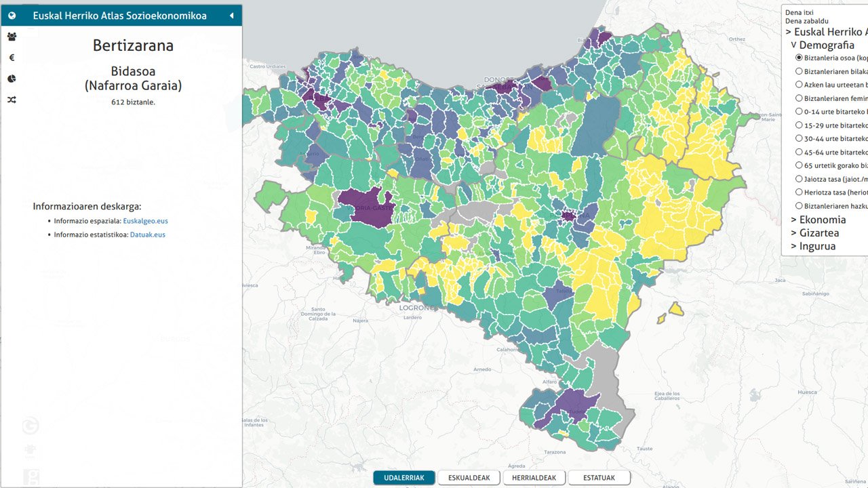Select the euro economy icon
The width and height of the screenshot is (868, 488).
tap(12, 58)
